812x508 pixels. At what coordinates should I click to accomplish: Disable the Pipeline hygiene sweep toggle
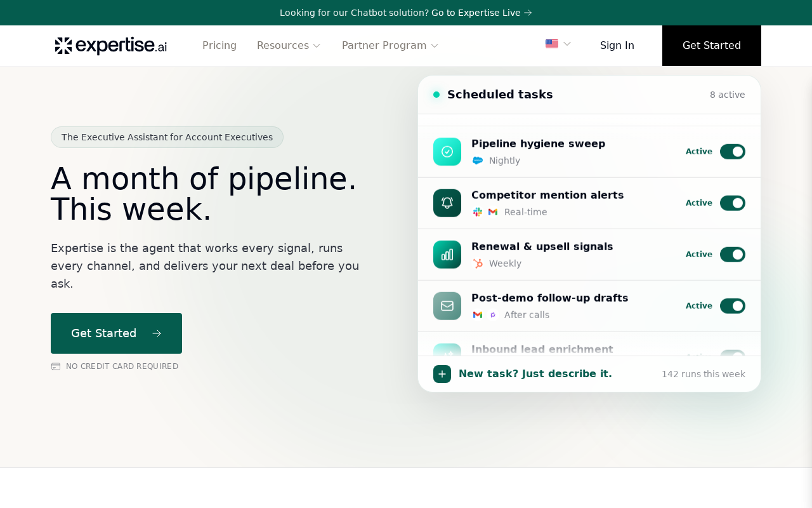(x=733, y=152)
